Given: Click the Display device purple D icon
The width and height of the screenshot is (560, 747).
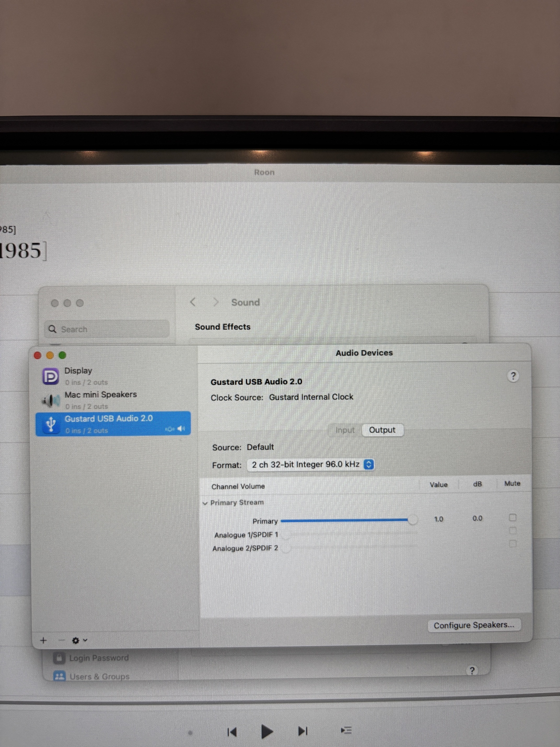Looking at the screenshot, I should [51, 377].
